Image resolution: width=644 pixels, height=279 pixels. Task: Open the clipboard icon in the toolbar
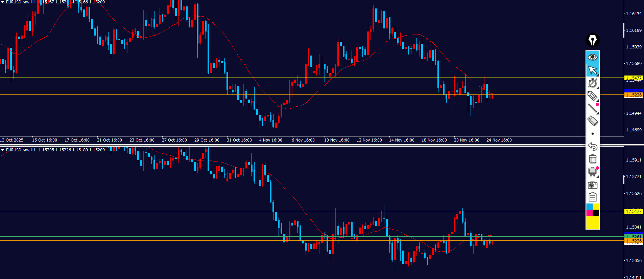[x=592, y=197]
